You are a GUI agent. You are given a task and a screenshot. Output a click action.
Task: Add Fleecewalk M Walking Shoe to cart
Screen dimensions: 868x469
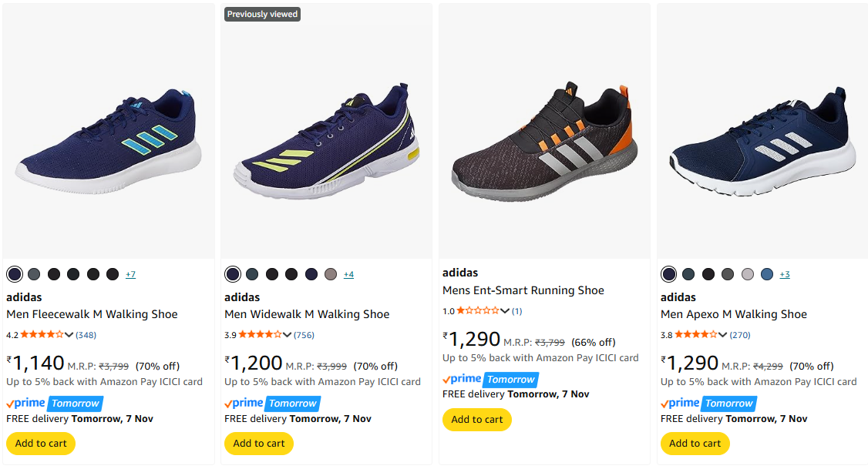pos(41,443)
